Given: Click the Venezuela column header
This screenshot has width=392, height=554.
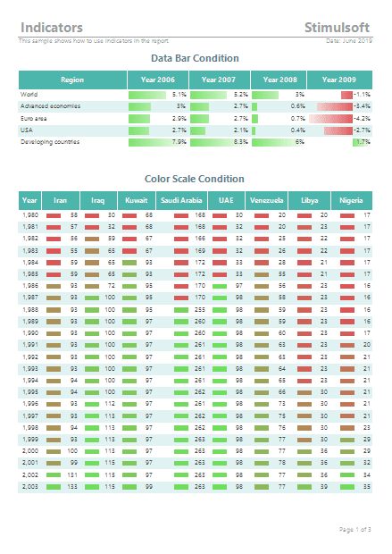Looking at the screenshot, I should pyautogui.click(x=267, y=200).
